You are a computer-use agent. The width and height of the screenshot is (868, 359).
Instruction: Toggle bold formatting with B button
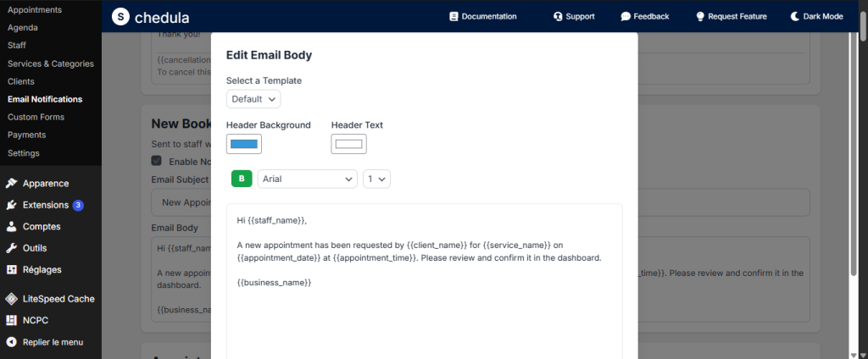(242, 179)
